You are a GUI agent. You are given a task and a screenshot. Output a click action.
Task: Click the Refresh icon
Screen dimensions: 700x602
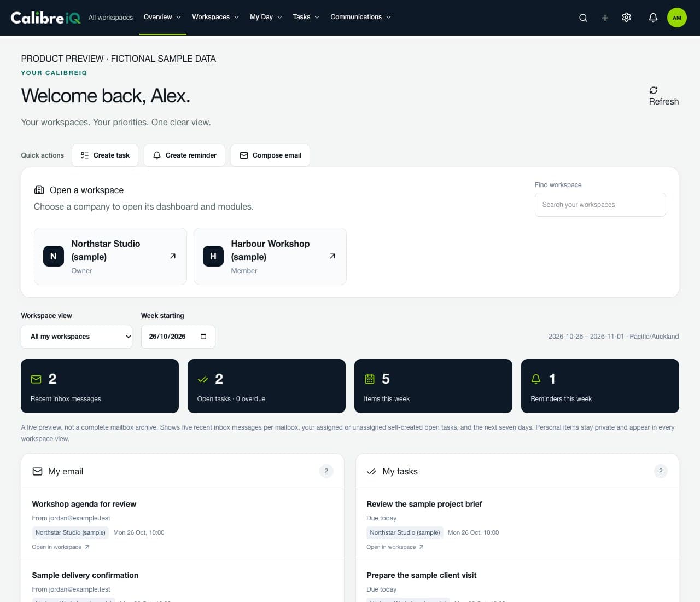coord(654,90)
